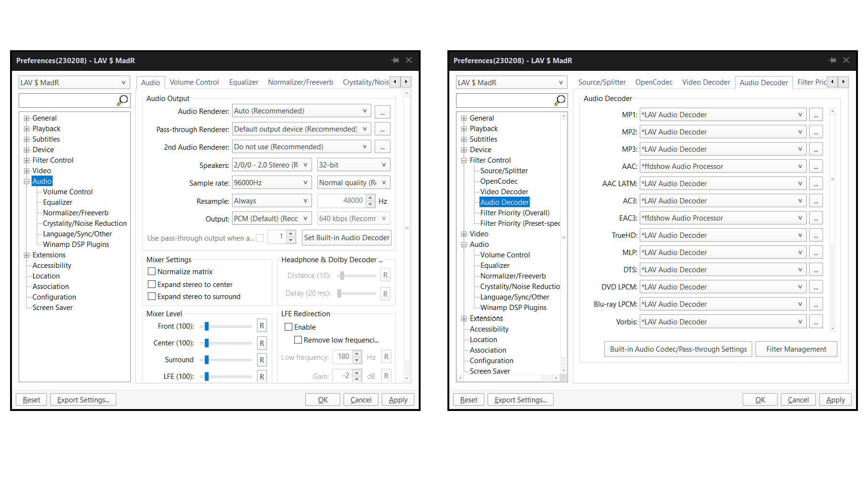Open Audio Renderer dropdown

(x=301, y=111)
